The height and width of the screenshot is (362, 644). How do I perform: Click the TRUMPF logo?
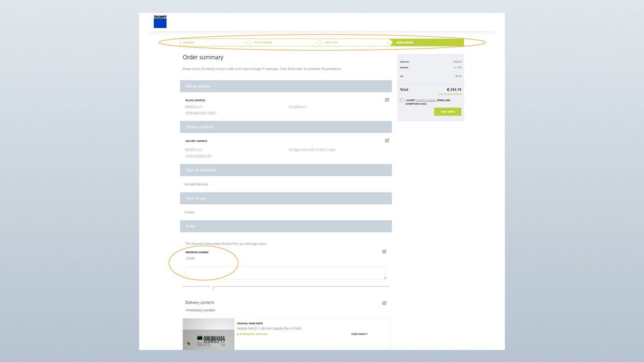point(160,22)
